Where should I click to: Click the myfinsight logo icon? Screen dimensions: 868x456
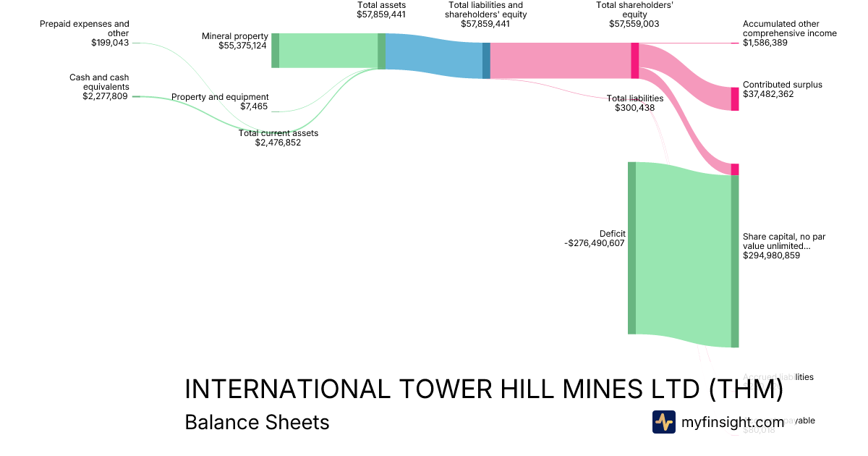coord(663,422)
